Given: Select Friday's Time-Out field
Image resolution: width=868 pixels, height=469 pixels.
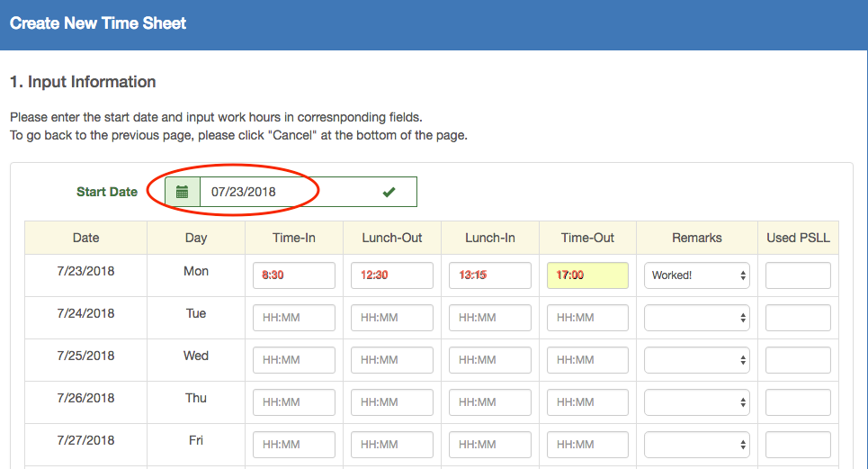Looking at the screenshot, I should [x=587, y=445].
